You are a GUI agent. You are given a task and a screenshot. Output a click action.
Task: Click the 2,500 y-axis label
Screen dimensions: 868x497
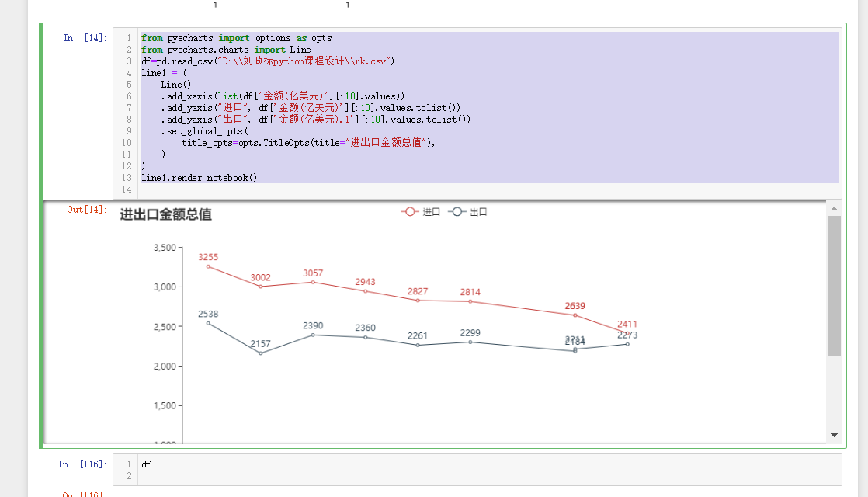pos(165,326)
